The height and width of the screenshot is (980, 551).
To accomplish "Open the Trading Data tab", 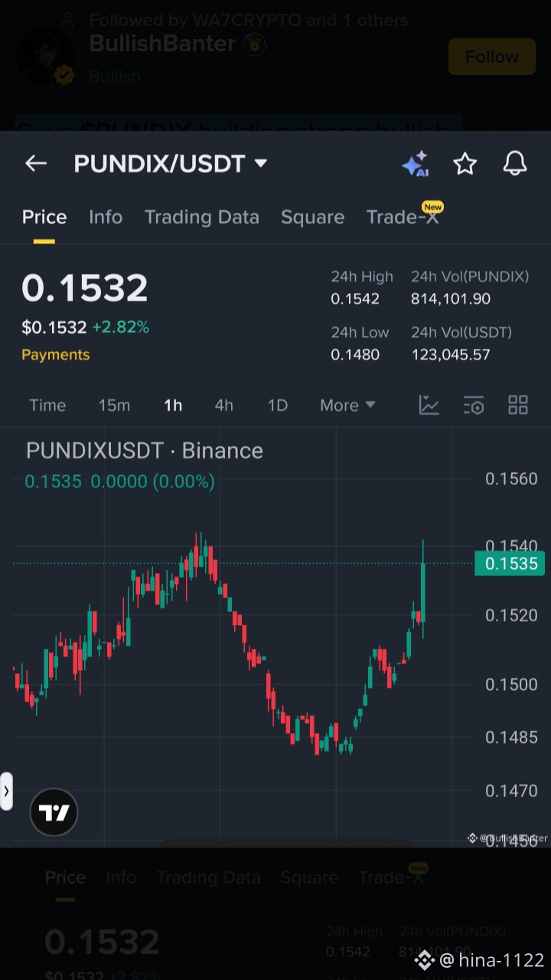I will 202,217.
